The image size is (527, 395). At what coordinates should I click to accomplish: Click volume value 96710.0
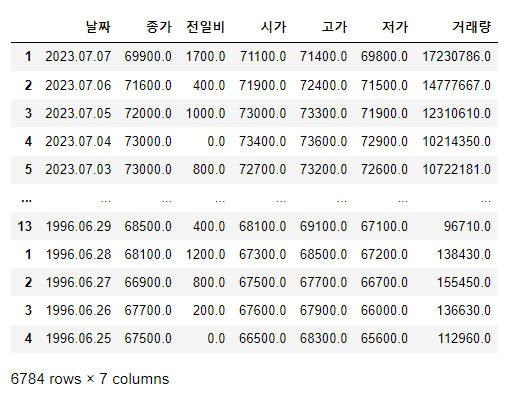pos(467,226)
